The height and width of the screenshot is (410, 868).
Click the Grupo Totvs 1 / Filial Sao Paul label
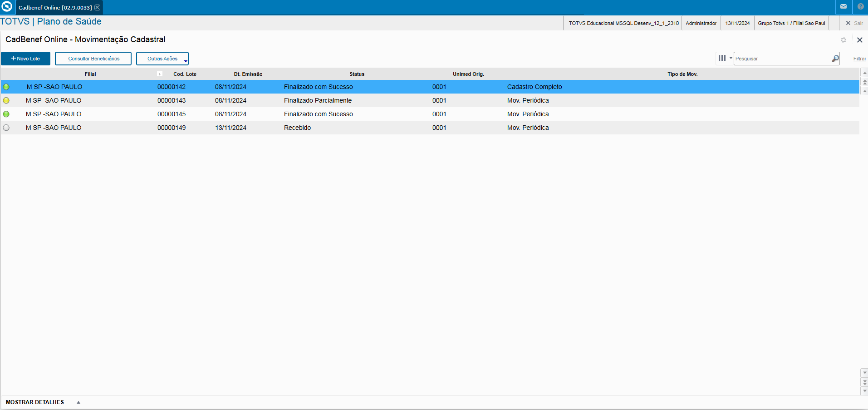click(791, 23)
